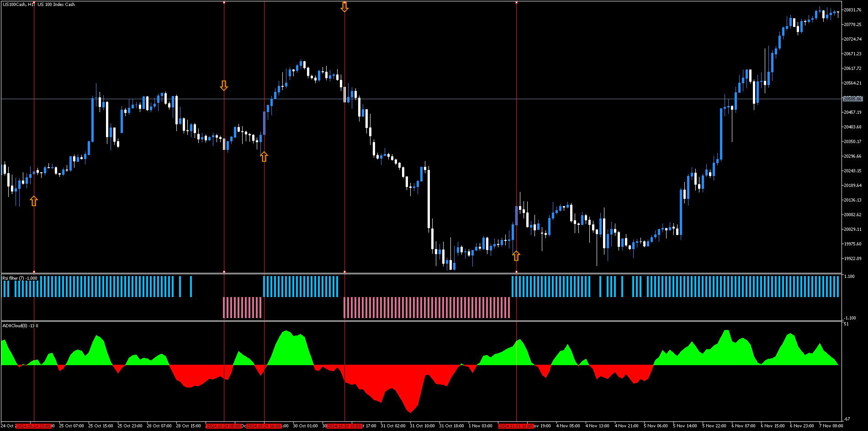Screen dimensions: 868x431
Task: Select the 2024.10.29 05:00 red time label
Action: point(223,426)
